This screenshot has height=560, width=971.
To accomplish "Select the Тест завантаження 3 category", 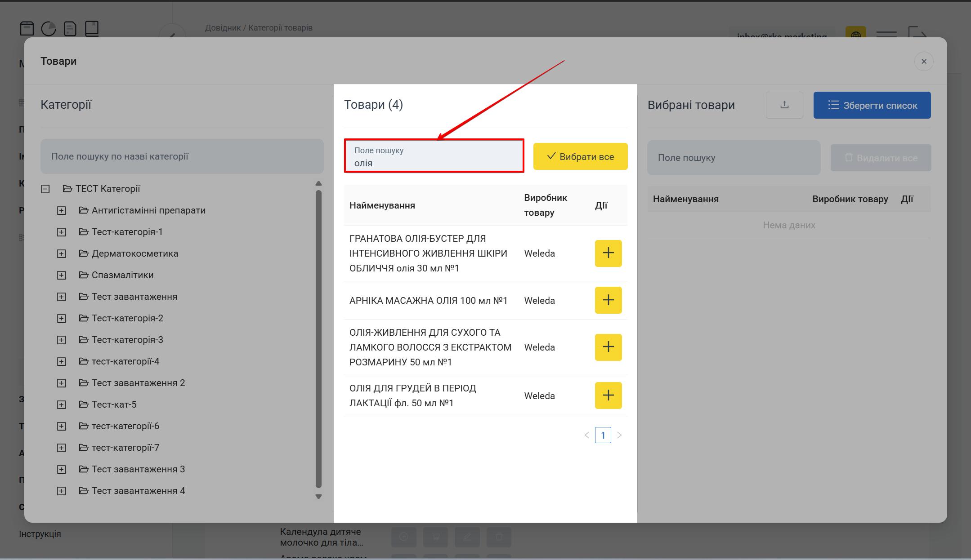I will [138, 469].
